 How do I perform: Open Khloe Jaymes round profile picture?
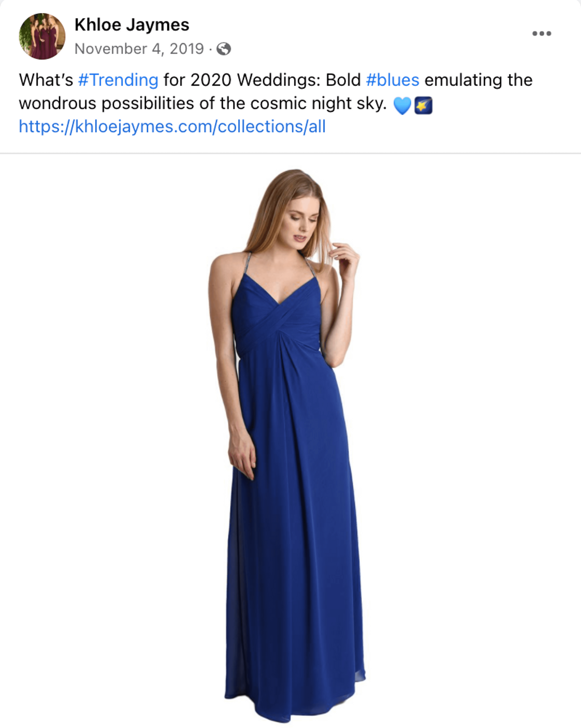click(x=42, y=36)
